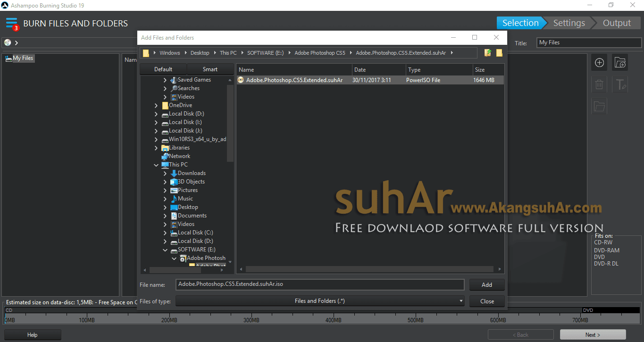Sort the file list by the Size column

(x=488, y=70)
